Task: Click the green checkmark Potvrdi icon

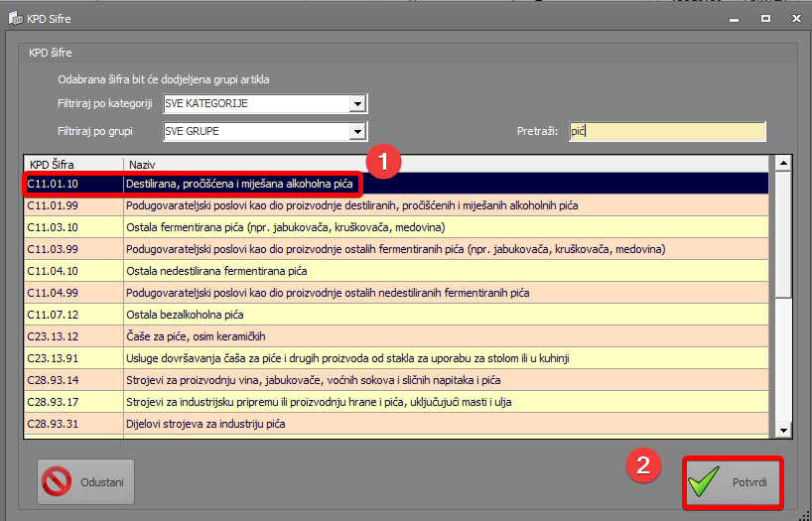Action: (706, 483)
